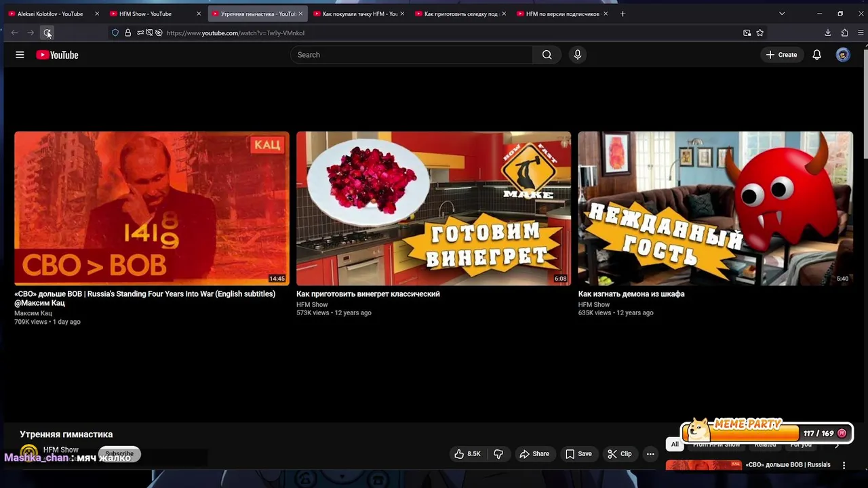
Task: Open tracking protection shield icon
Action: tap(115, 33)
